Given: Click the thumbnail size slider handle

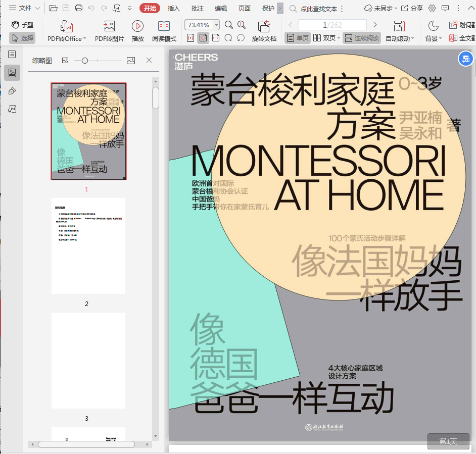Looking at the screenshot, I should coord(85,61).
